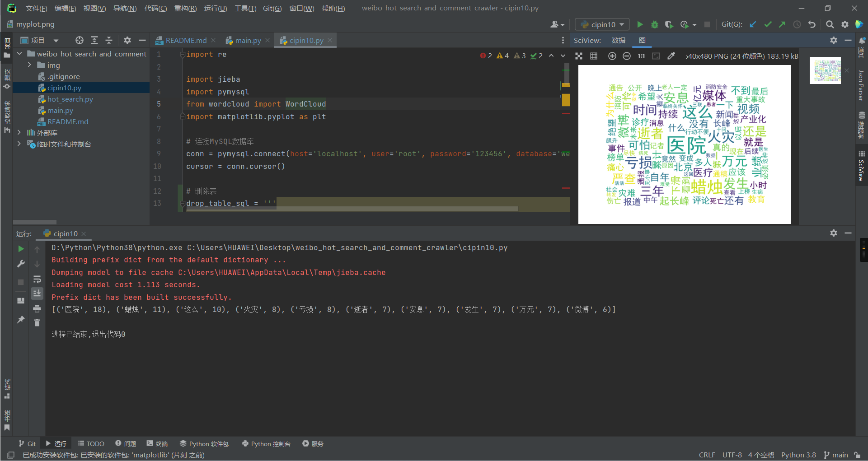868x461 pixels.
Task: Expand the img folder
Action: pyautogui.click(x=29, y=65)
